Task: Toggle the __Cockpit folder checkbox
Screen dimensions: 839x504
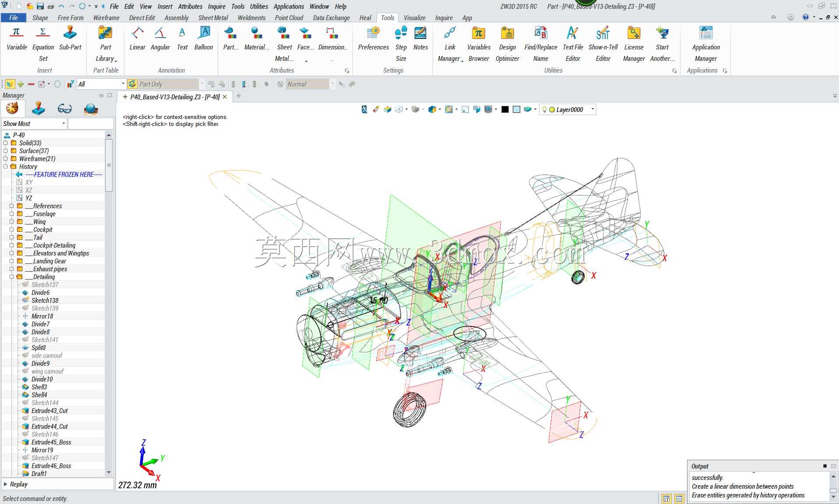Action: pyautogui.click(x=12, y=230)
